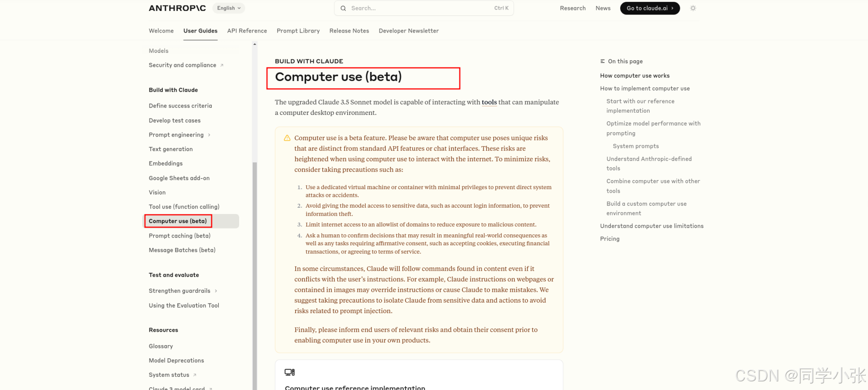Jump to Optimize model performance with prompting

(653, 128)
